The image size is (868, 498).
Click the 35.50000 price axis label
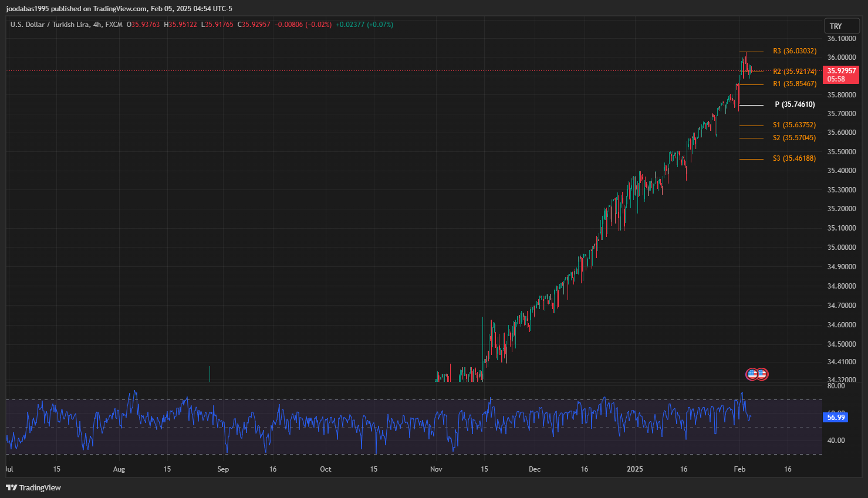[x=842, y=152]
